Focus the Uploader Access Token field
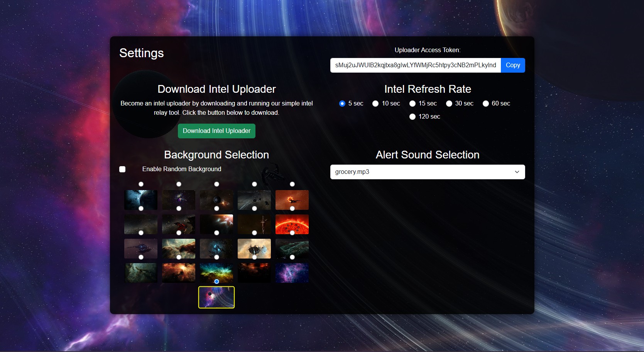Image resolution: width=644 pixels, height=352 pixels. pos(416,65)
